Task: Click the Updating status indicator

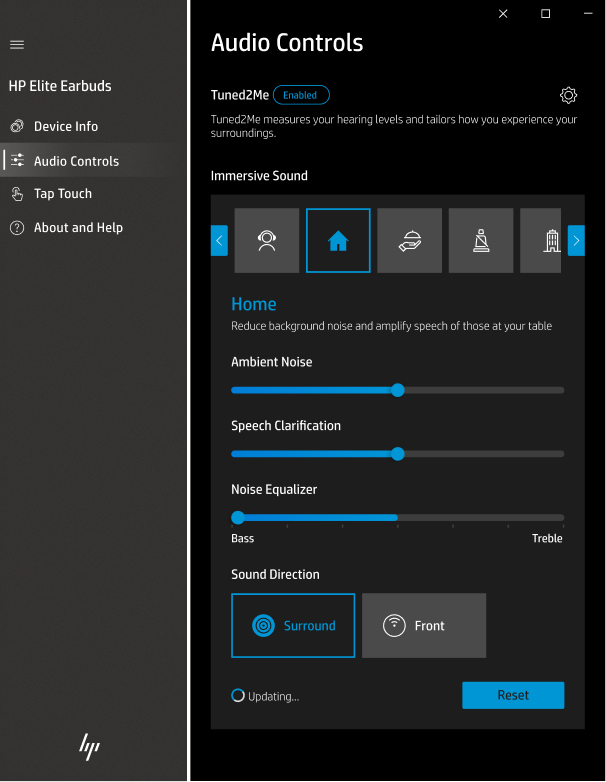Action: click(x=265, y=696)
